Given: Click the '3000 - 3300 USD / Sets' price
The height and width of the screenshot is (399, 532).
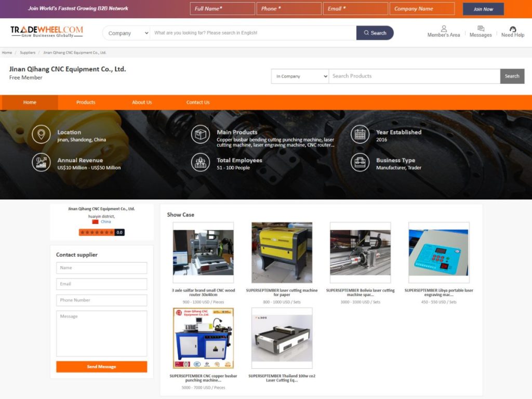Looking at the screenshot, I should [x=361, y=302].
